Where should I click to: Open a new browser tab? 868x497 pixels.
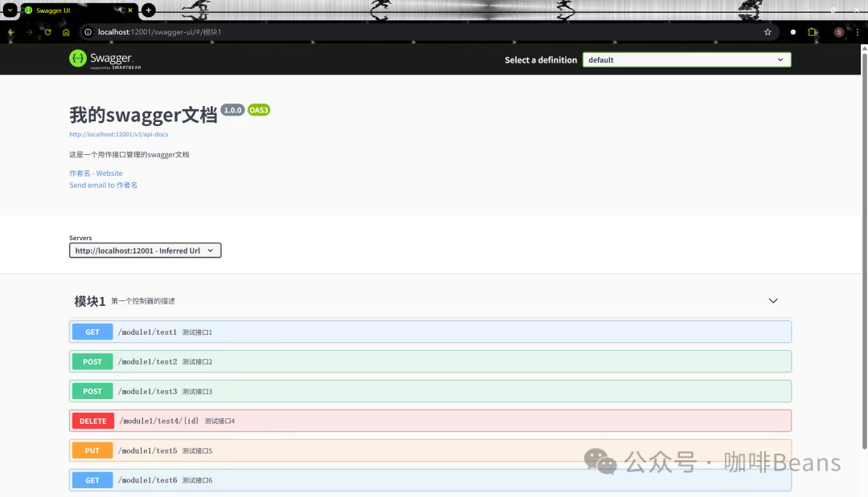click(x=147, y=10)
